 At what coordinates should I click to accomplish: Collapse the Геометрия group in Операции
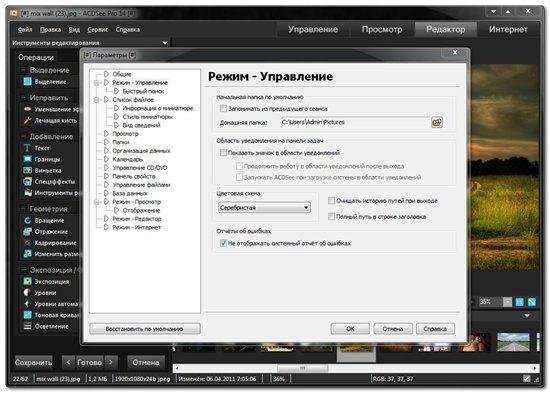pos(24,209)
